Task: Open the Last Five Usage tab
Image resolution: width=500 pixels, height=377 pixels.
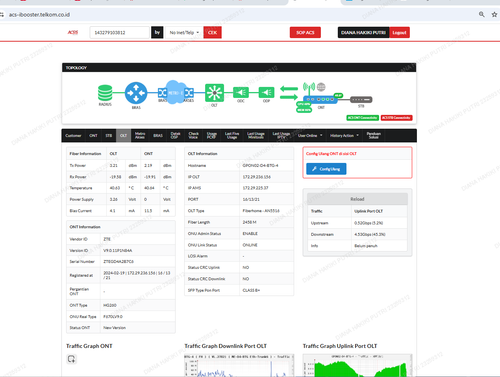Action: coord(232,135)
